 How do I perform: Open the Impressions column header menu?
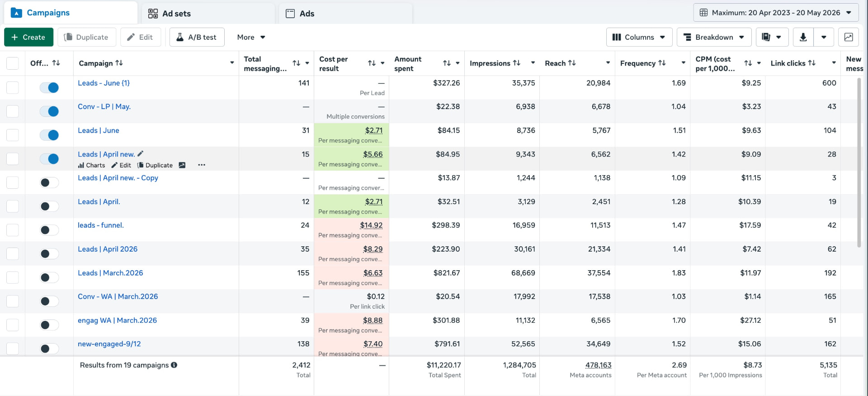[x=533, y=63]
